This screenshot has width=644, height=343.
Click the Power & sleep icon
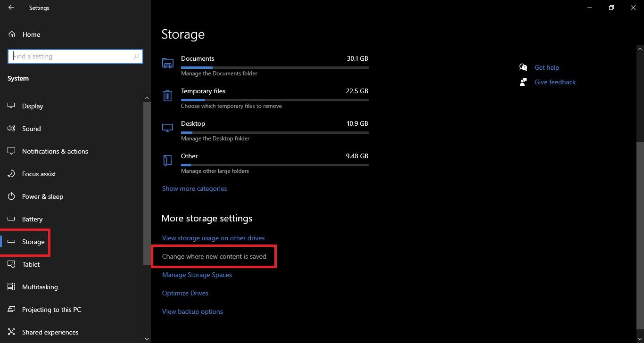[11, 196]
